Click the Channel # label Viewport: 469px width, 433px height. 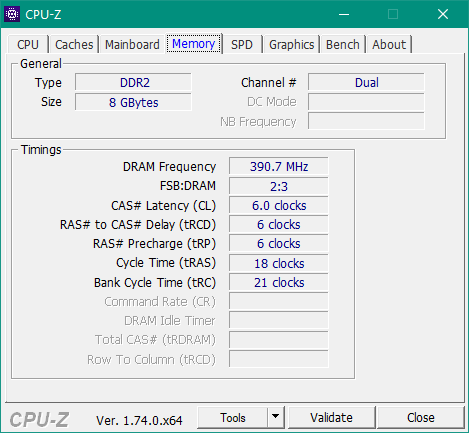point(269,82)
